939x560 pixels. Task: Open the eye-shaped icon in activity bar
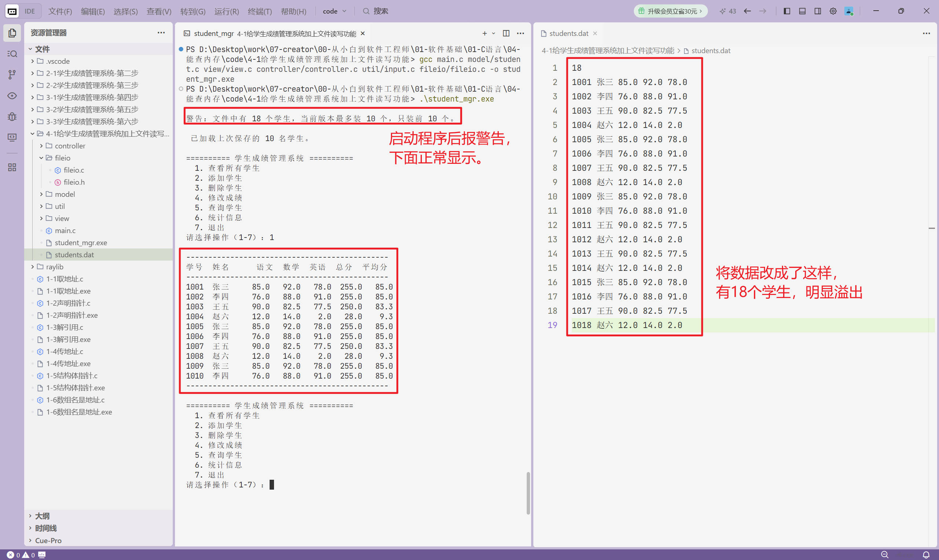tap(12, 96)
